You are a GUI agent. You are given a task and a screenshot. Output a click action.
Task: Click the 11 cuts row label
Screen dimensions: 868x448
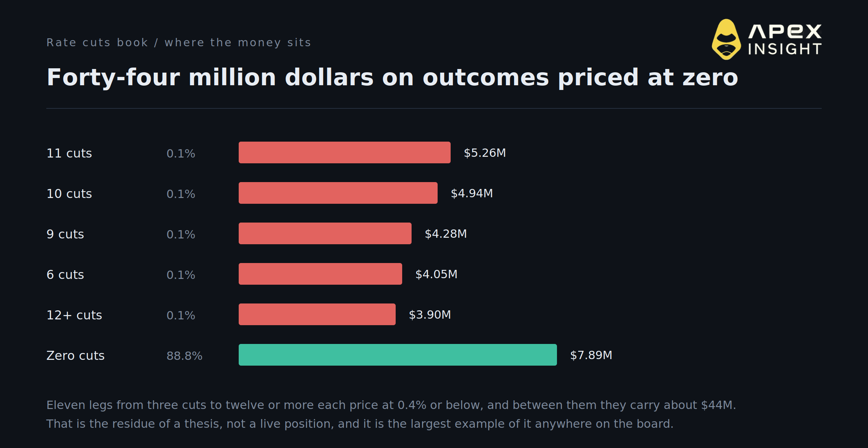(x=69, y=153)
